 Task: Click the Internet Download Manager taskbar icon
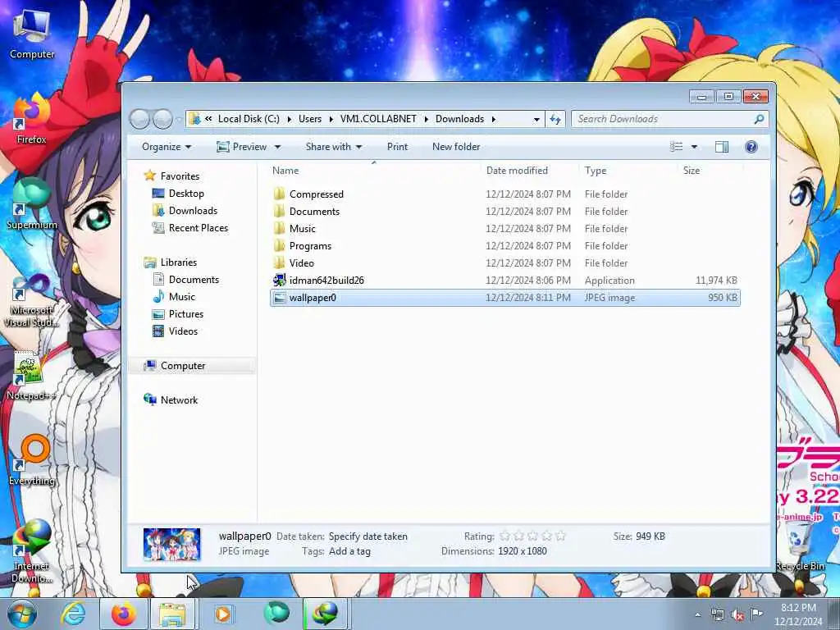click(x=325, y=614)
